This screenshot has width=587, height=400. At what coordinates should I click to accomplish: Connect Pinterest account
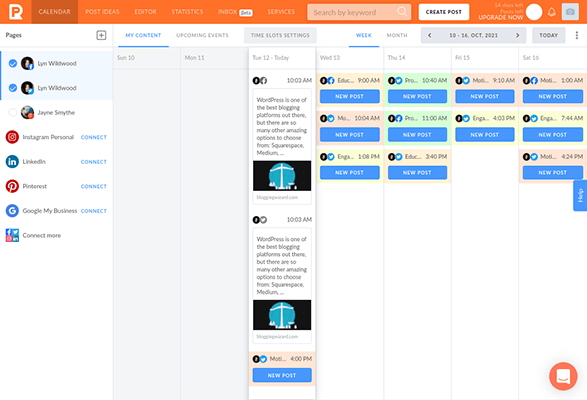click(94, 187)
